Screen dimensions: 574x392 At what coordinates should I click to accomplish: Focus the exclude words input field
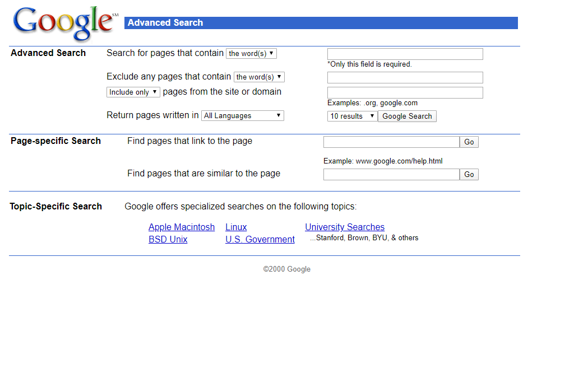(x=405, y=77)
